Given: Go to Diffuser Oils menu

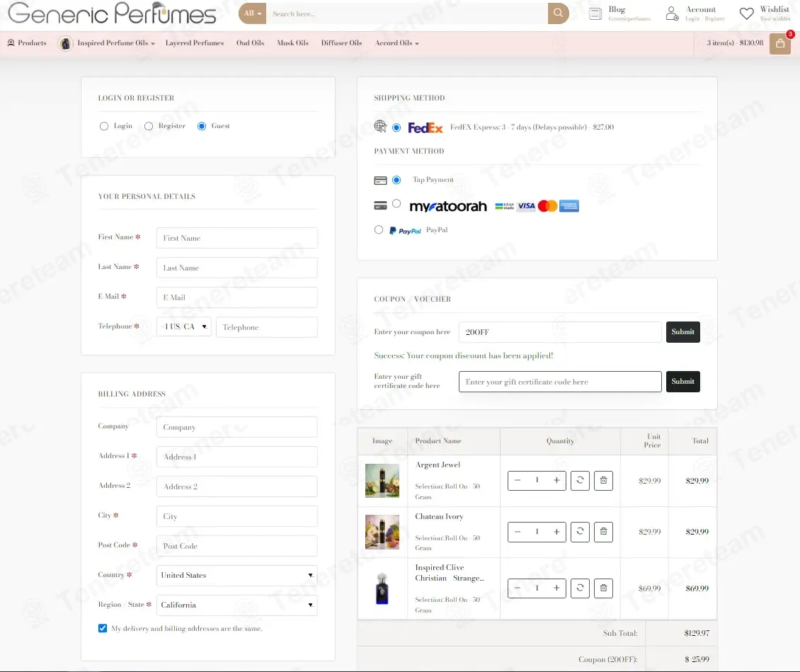Looking at the screenshot, I should 341,43.
